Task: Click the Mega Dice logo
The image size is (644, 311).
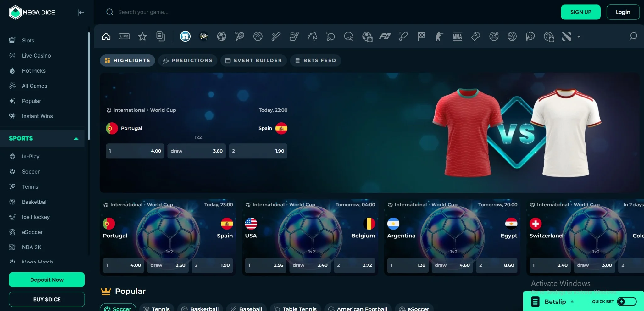Action: [x=32, y=13]
